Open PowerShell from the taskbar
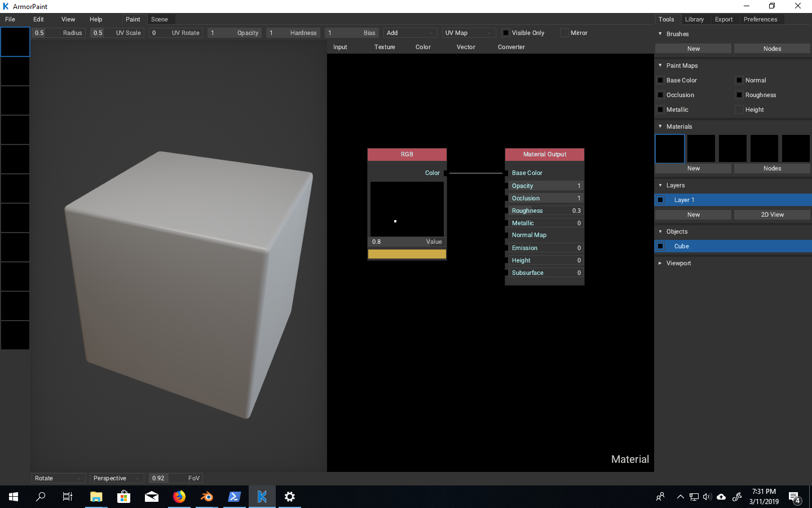Viewport: 812px width, 508px height. [235, 497]
